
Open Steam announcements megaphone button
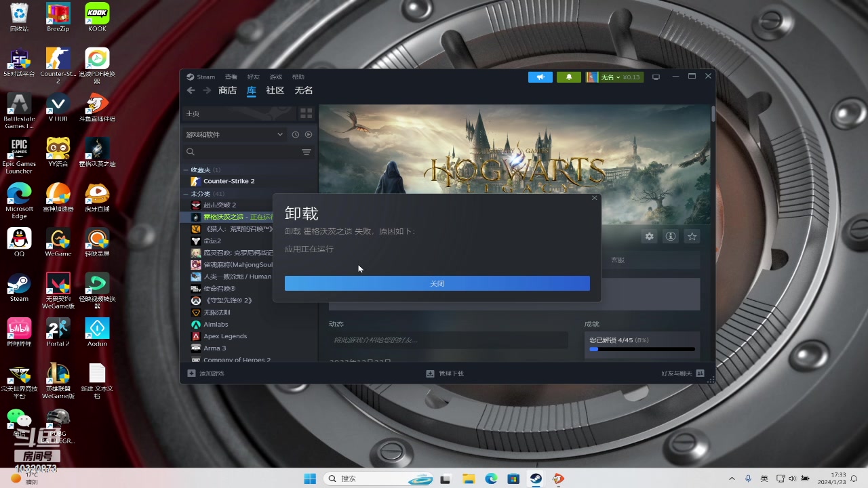pyautogui.click(x=540, y=77)
